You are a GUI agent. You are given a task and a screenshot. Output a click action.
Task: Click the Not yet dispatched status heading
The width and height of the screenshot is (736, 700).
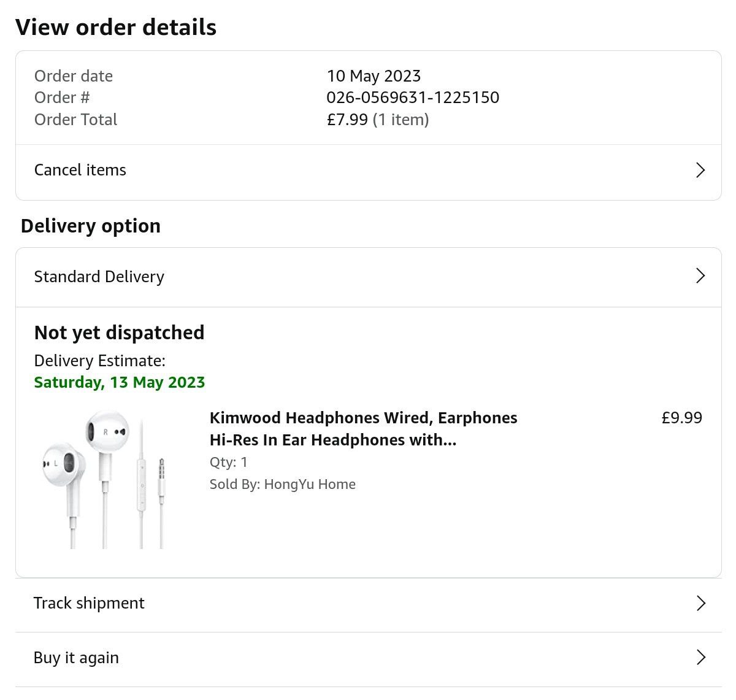(x=120, y=333)
